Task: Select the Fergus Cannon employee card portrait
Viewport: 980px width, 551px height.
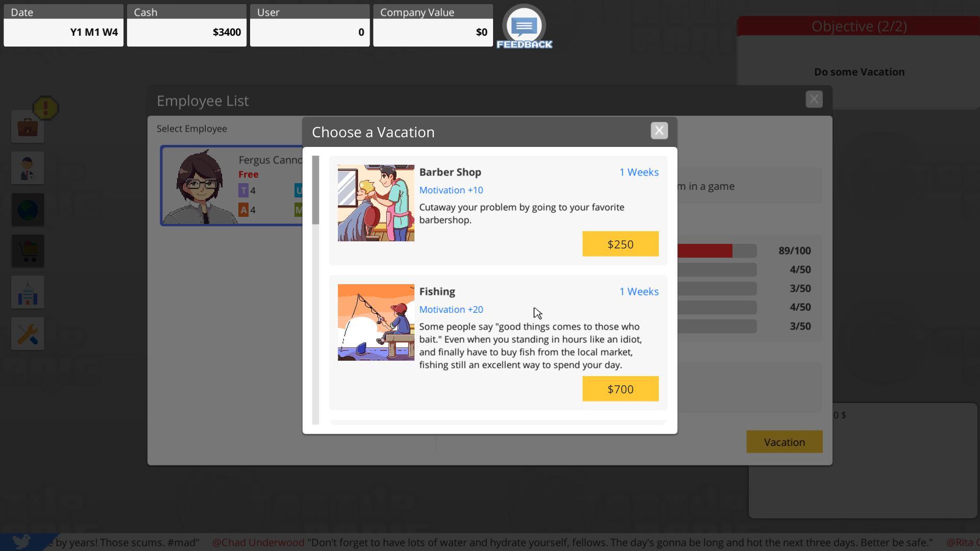Action: click(201, 186)
